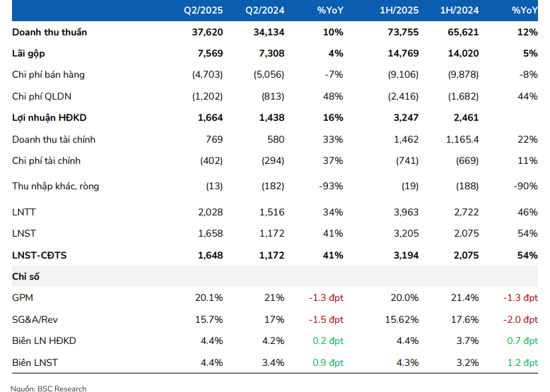Screen dimensions: 550x392
Task: Select the Doanh thu tài chính label
Action: pos(54,140)
